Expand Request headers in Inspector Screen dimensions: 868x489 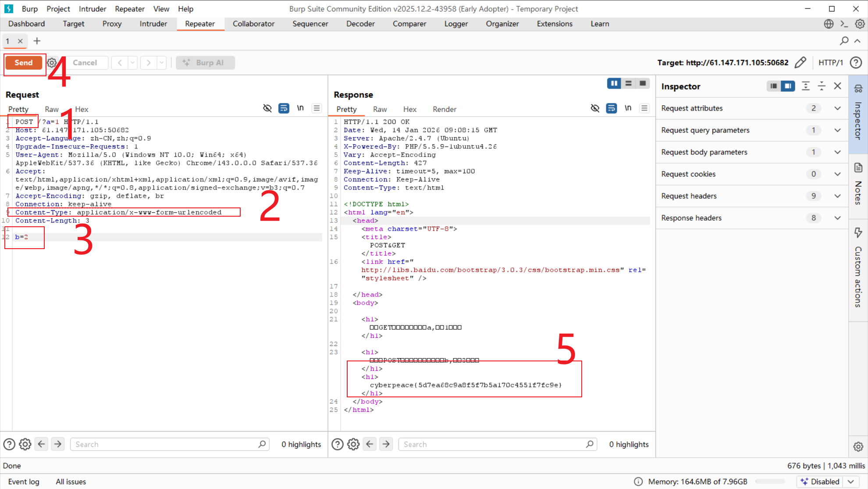[837, 196]
